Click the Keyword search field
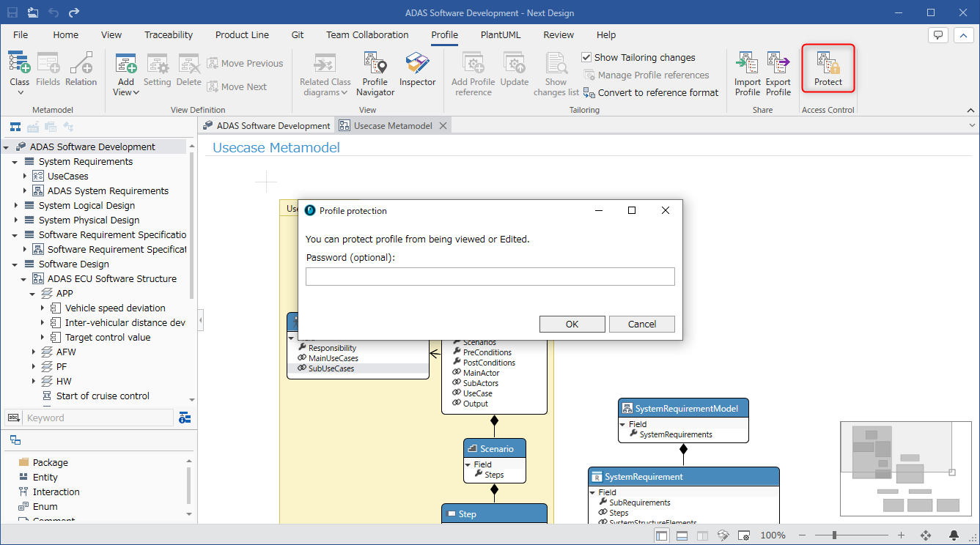Screen dimensions: 980x545 coord(98,418)
